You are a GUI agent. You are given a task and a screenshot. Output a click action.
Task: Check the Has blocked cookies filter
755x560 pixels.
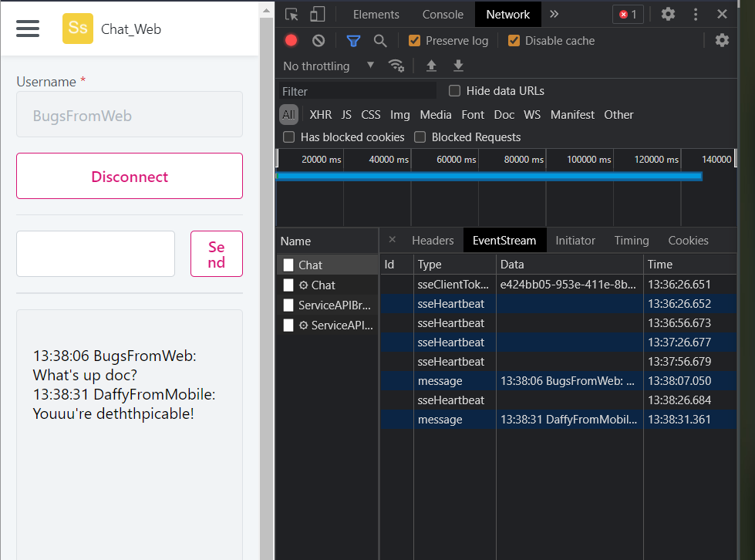pyautogui.click(x=288, y=137)
